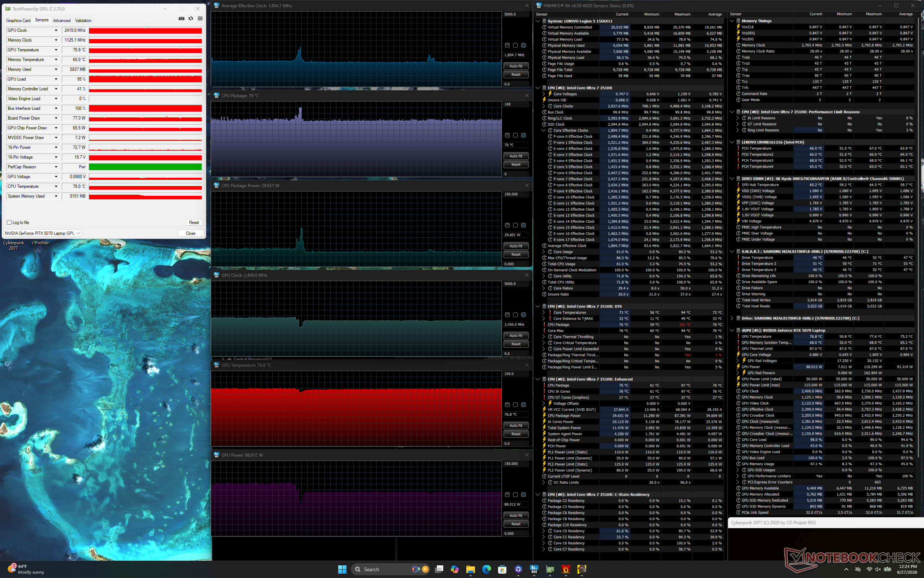The height and width of the screenshot is (578, 924).
Task: Show hidden system tray icons
Action: tap(846, 569)
